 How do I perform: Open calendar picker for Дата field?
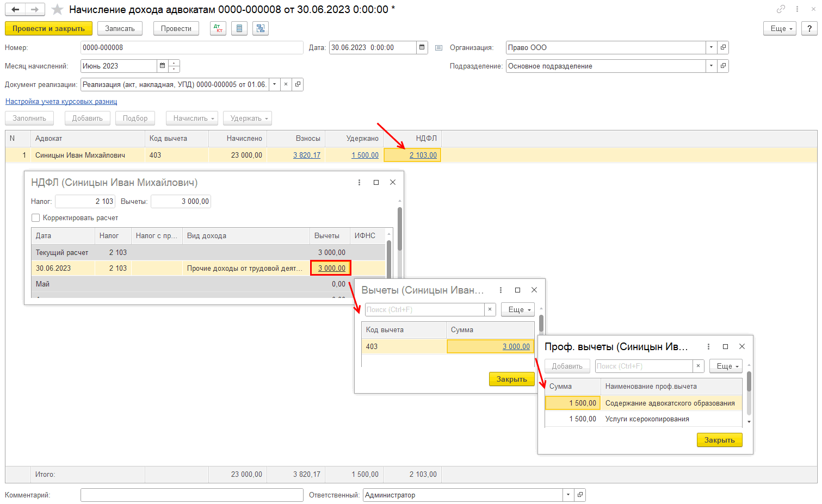(x=422, y=48)
